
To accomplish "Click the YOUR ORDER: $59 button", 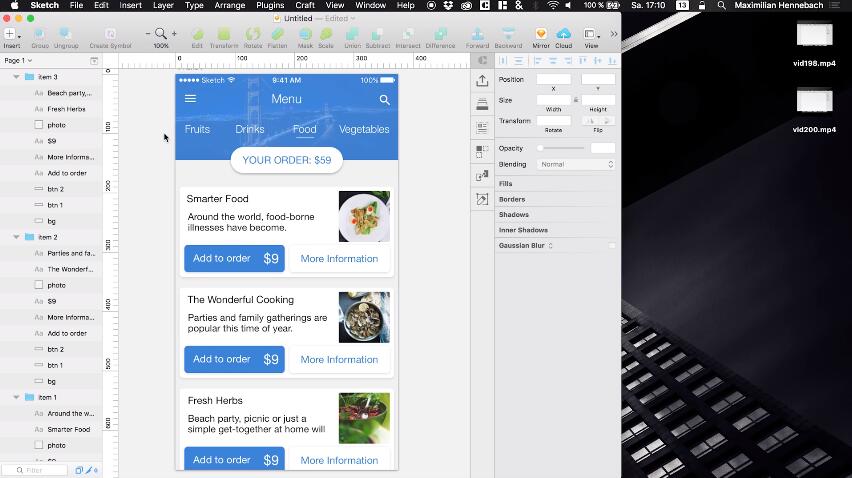I will point(286,160).
